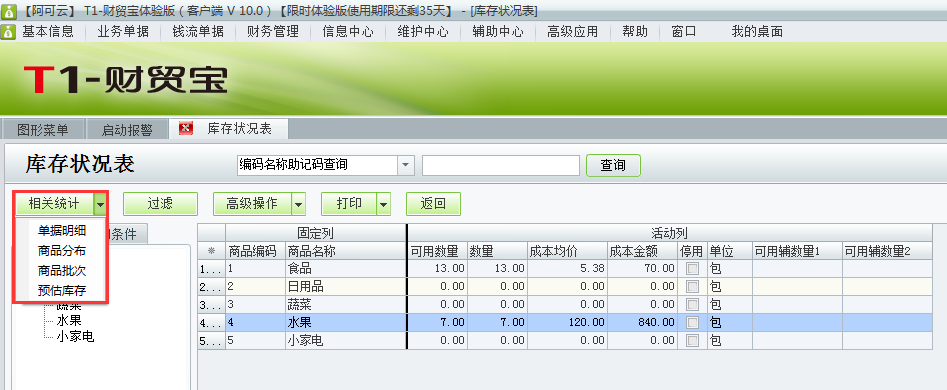
Task: Click the 高级操作 button
Action: coord(252,204)
